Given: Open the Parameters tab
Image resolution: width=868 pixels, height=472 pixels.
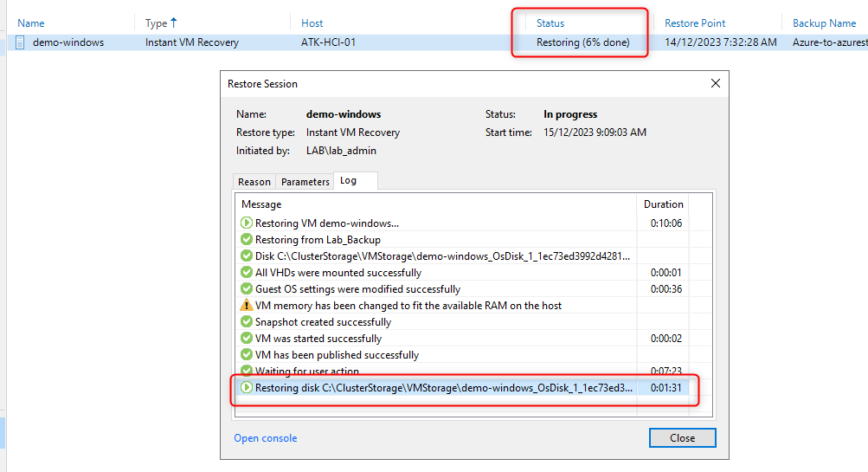Looking at the screenshot, I should pos(305,182).
